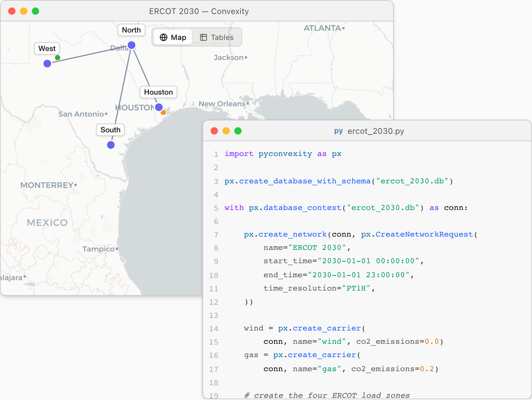Click the Tampico city label on map

[x=98, y=249]
